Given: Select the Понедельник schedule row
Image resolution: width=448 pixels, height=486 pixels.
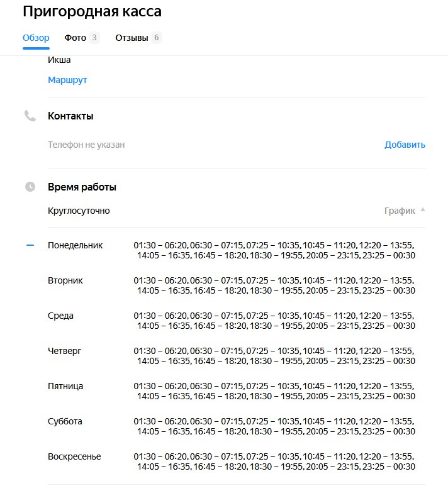Looking at the screenshot, I should pyautogui.click(x=231, y=250).
